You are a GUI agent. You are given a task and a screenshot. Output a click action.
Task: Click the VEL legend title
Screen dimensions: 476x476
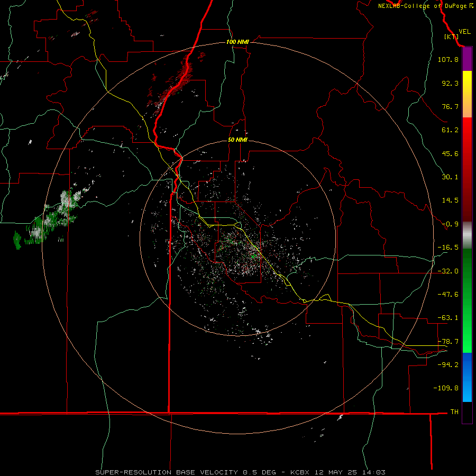point(464,31)
